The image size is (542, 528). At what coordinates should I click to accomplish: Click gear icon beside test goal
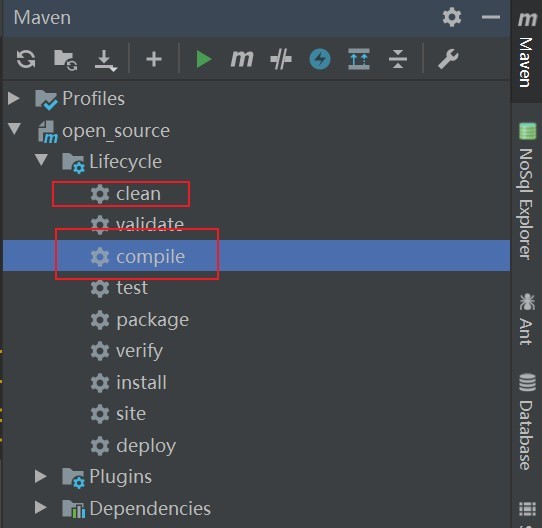100,288
